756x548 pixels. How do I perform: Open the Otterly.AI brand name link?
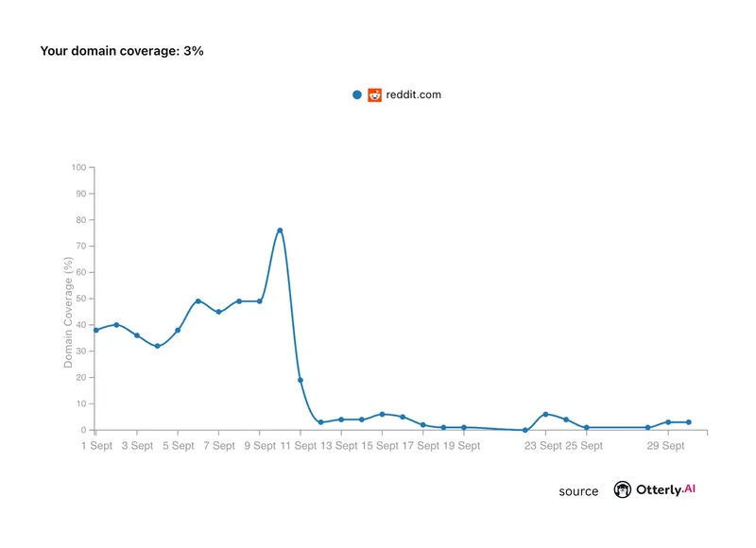665,489
